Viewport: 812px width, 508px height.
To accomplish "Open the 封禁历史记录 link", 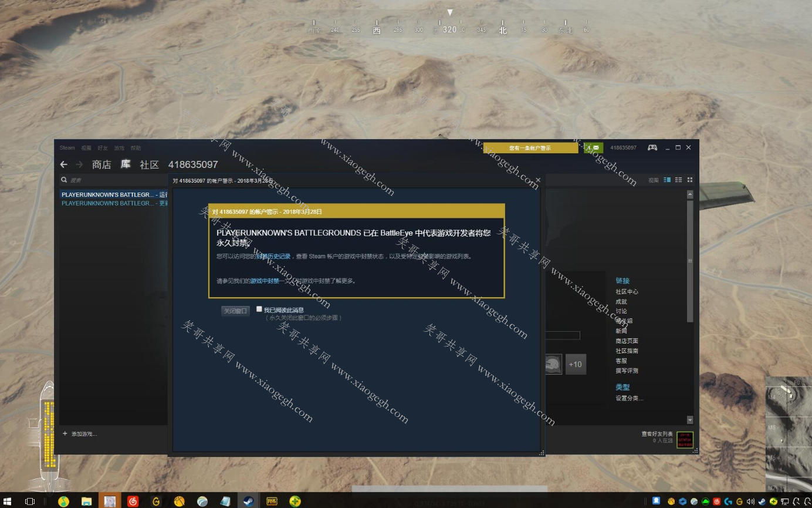I will (274, 256).
